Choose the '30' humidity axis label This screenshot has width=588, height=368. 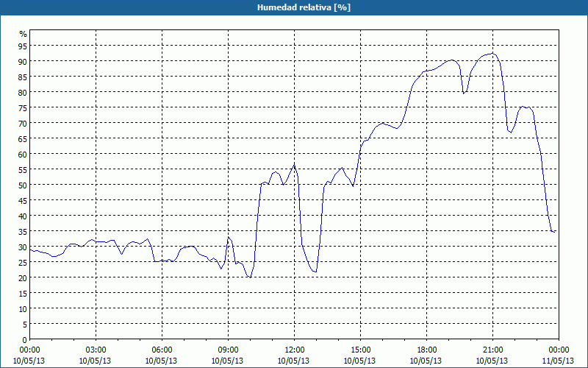tap(23, 247)
